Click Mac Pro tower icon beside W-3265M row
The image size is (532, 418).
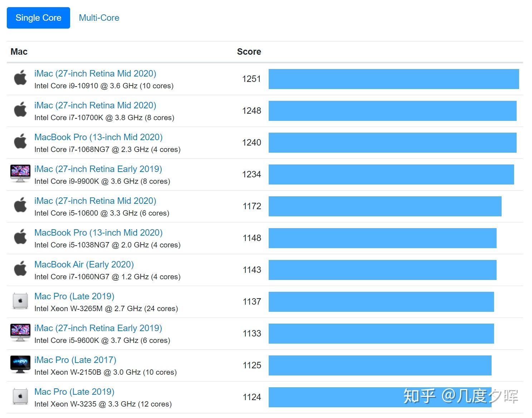pos(20,301)
